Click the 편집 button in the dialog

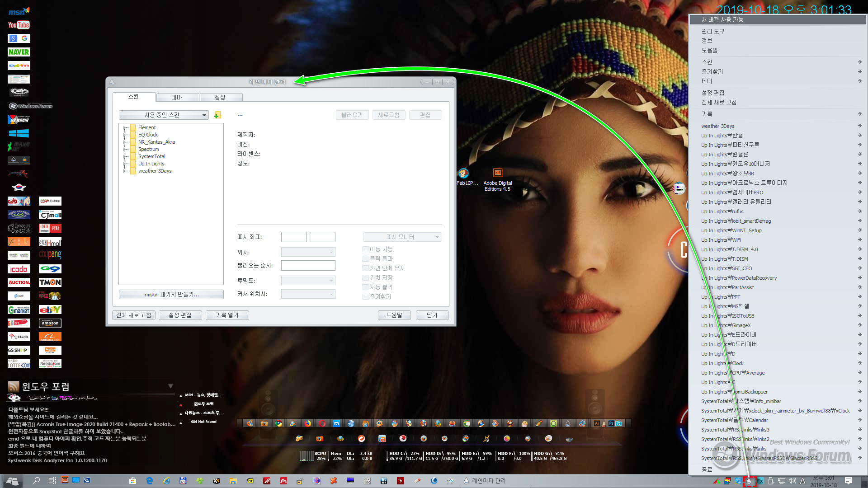425,115
